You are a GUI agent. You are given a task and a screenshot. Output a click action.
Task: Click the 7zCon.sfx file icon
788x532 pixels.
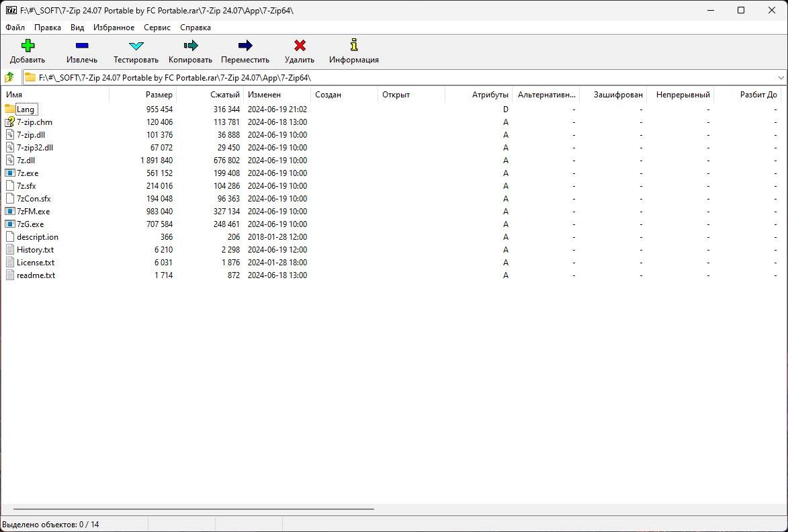point(9,198)
